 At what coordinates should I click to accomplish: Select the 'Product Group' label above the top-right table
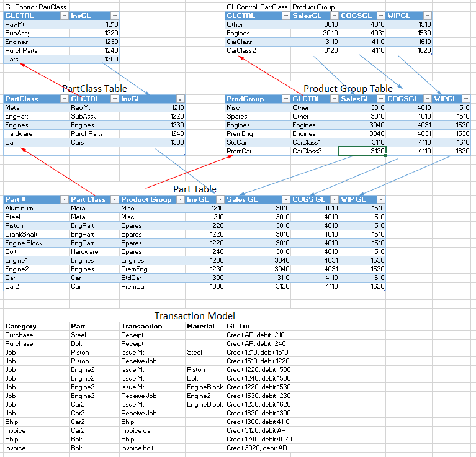tap(313, 7)
